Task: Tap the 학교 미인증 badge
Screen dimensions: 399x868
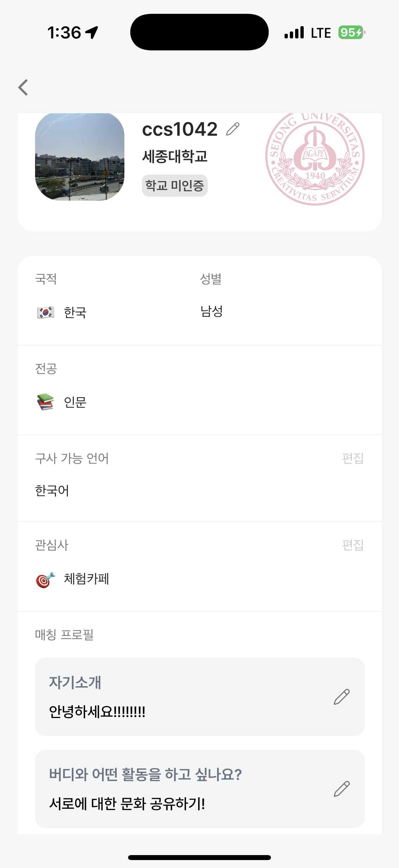Action: coord(175,185)
